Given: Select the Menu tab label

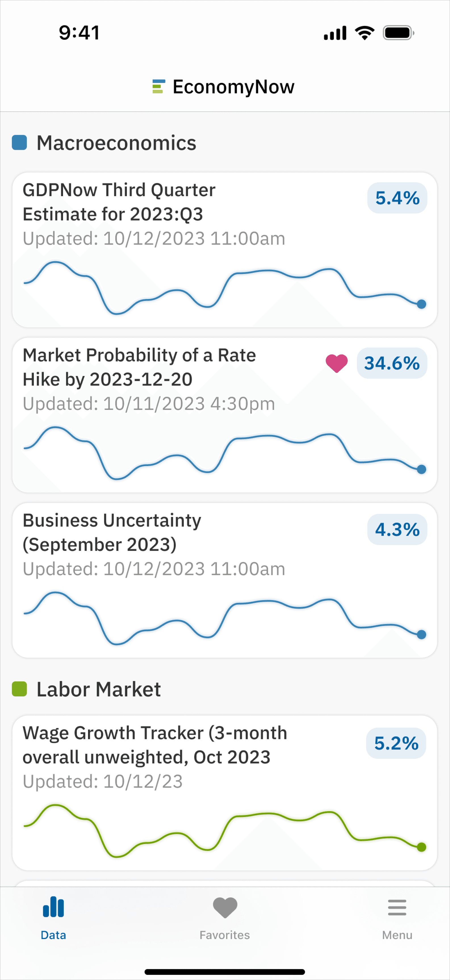Looking at the screenshot, I should point(397,935).
